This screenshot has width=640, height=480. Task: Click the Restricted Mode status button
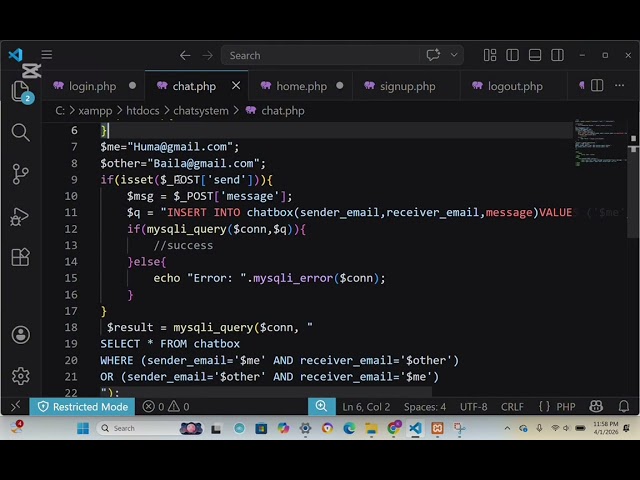click(82, 407)
